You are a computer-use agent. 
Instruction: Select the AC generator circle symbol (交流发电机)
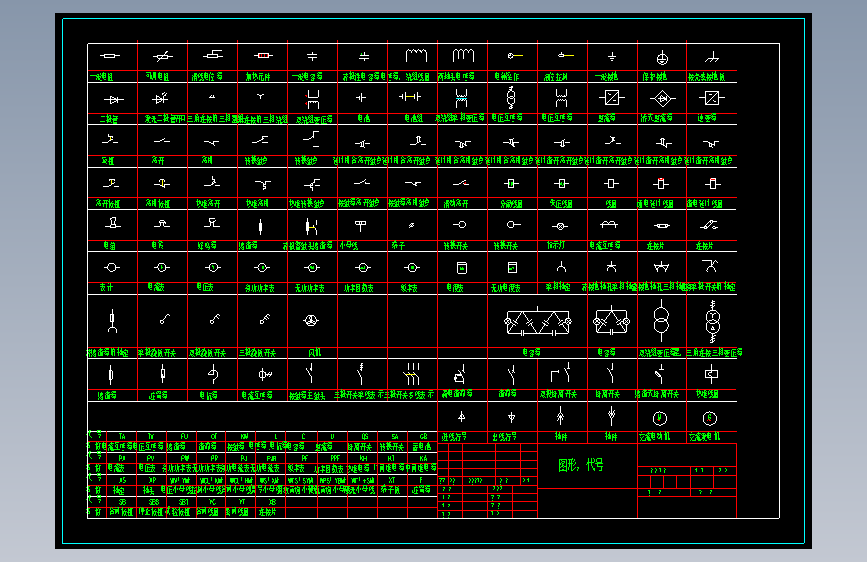(710, 418)
